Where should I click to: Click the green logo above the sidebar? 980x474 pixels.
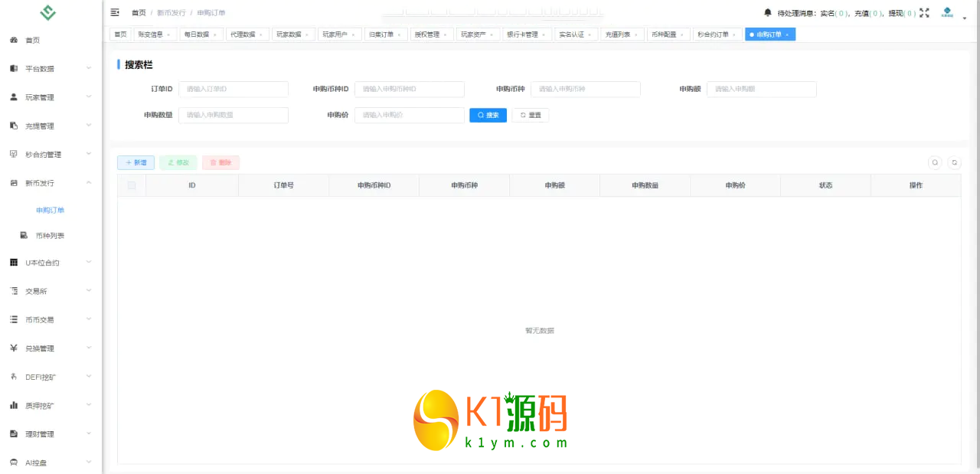click(x=48, y=13)
